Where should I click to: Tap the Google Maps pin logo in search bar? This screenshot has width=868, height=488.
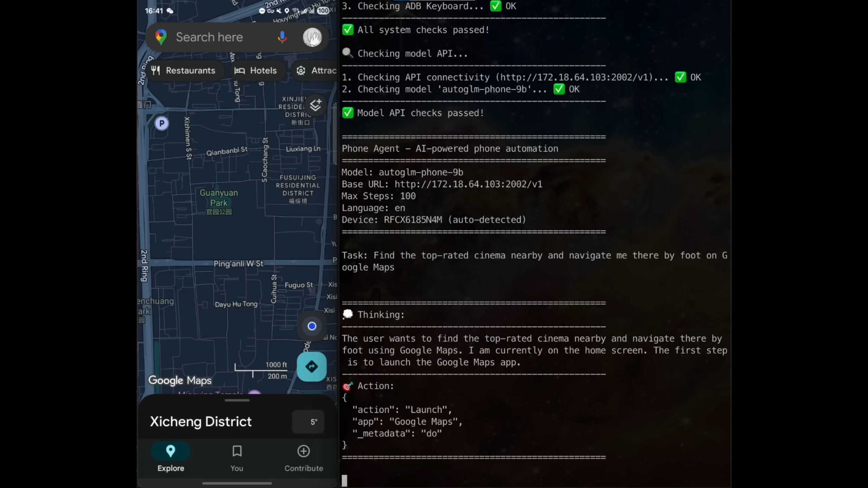161,37
